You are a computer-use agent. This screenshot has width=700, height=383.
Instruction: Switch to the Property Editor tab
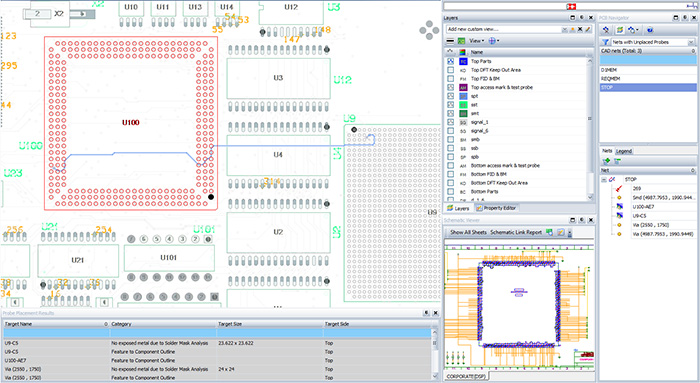pyautogui.click(x=496, y=208)
